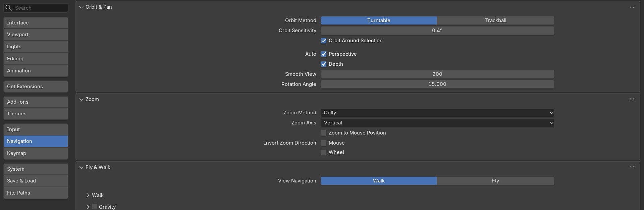644x210 pixels.
Task: Enable Invert Zoom Direction Wheel
Action: (324, 152)
